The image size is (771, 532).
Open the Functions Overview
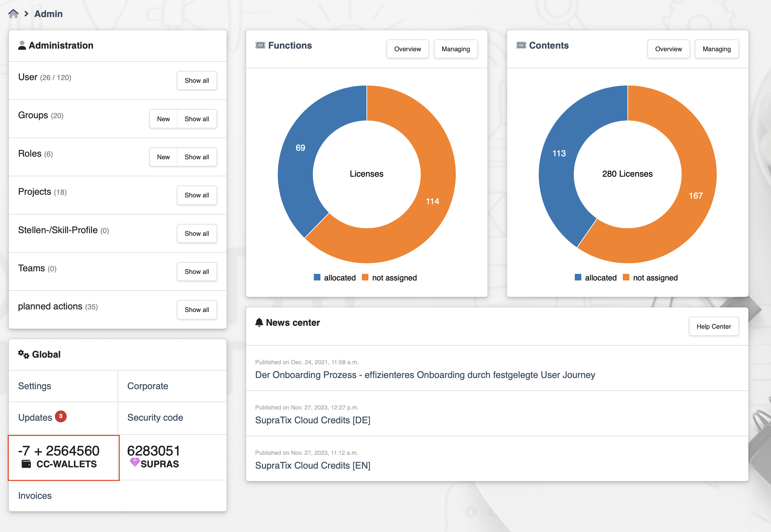point(408,49)
